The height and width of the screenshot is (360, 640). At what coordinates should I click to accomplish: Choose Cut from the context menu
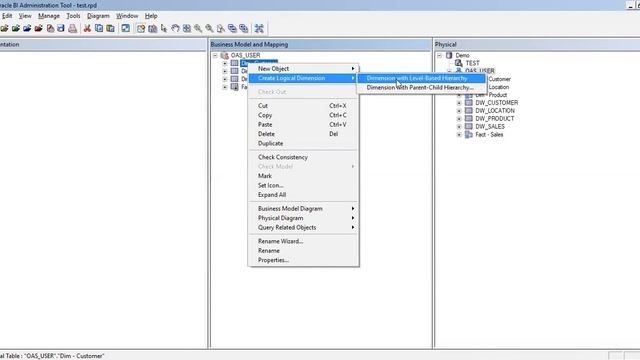[x=304, y=106]
